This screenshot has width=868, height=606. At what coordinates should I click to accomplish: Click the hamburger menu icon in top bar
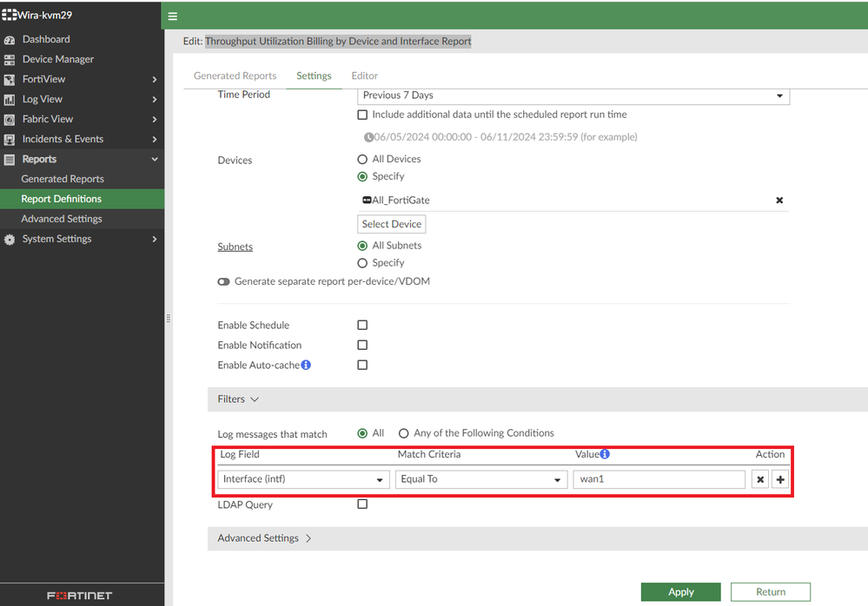click(x=173, y=16)
